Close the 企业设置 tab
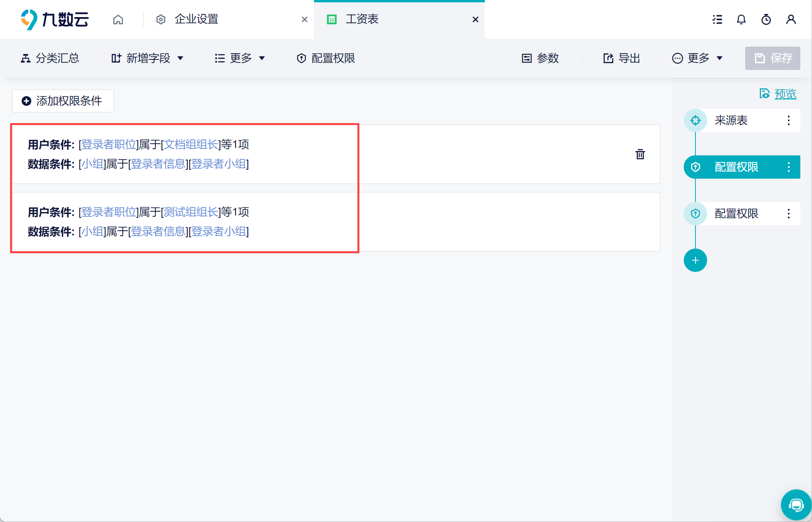The height and width of the screenshot is (522, 812). [x=305, y=19]
